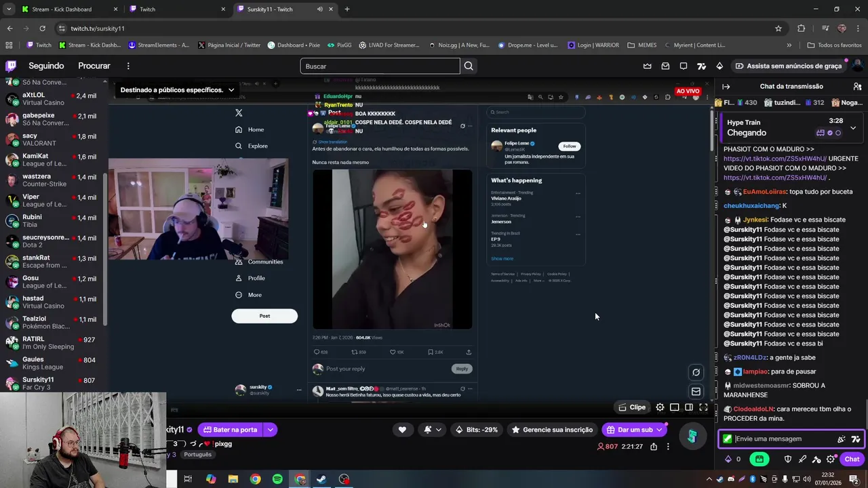Open sacy VALORANT channel in sidebar
868x488 pixels.
click(53, 140)
